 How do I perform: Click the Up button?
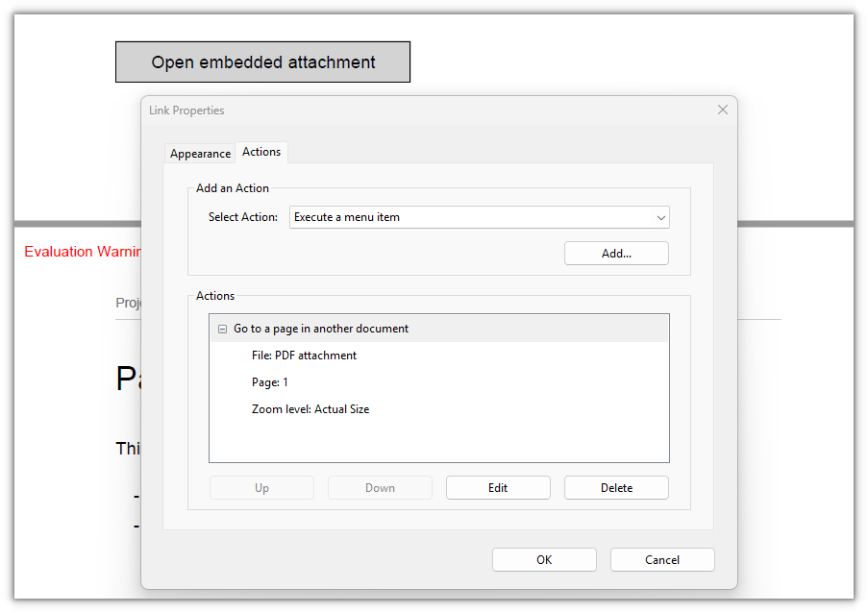261,487
